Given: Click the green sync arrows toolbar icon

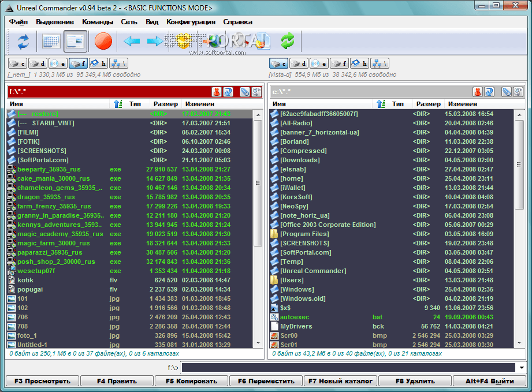Looking at the screenshot, I should [288, 41].
